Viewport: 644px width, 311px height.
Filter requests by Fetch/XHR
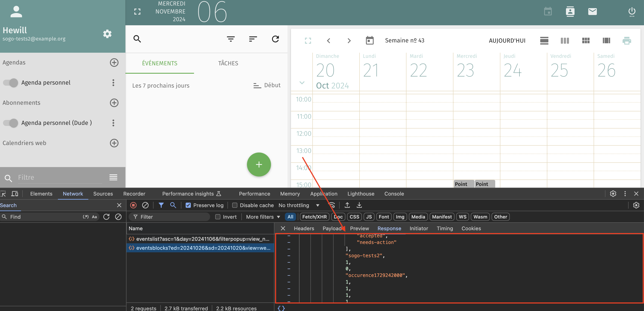[314, 217]
